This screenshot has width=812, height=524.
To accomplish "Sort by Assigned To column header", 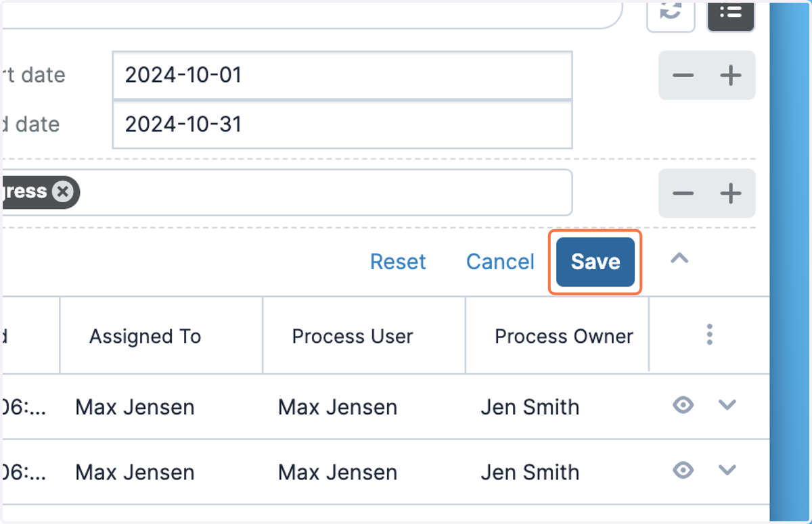I will (x=145, y=336).
